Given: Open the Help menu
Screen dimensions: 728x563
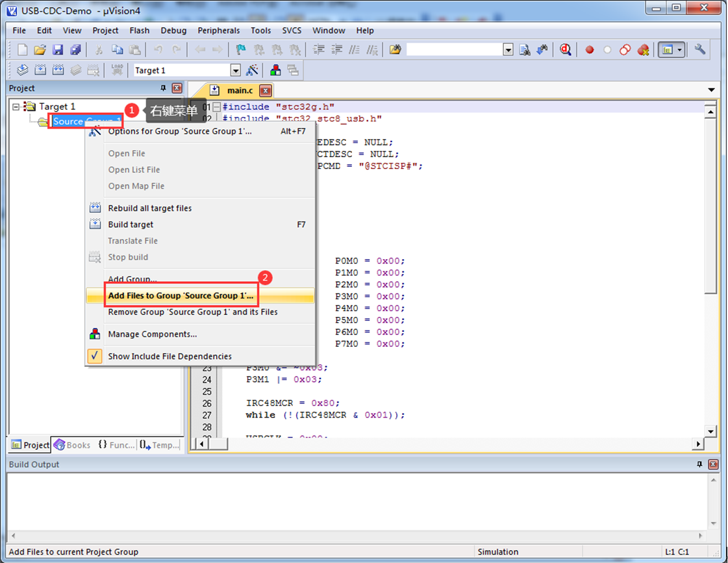Looking at the screenshot, I should (x=365, y=31).
